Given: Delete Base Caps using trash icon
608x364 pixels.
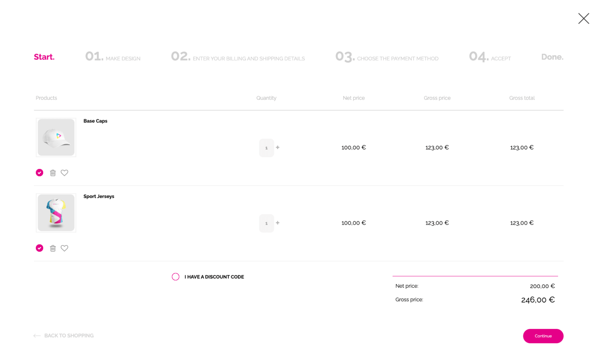Looking at the screenshot, I should pyautogui.click(x=53, y=173).
